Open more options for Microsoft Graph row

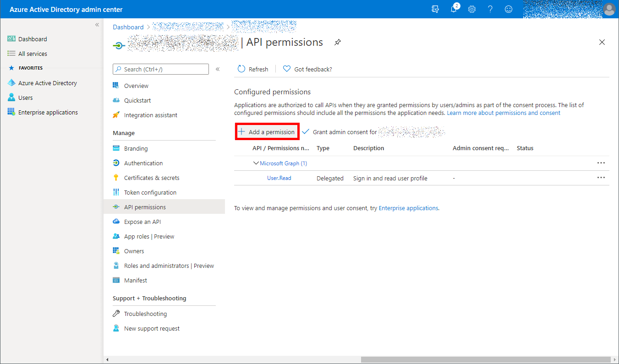[x=601, y=163]
